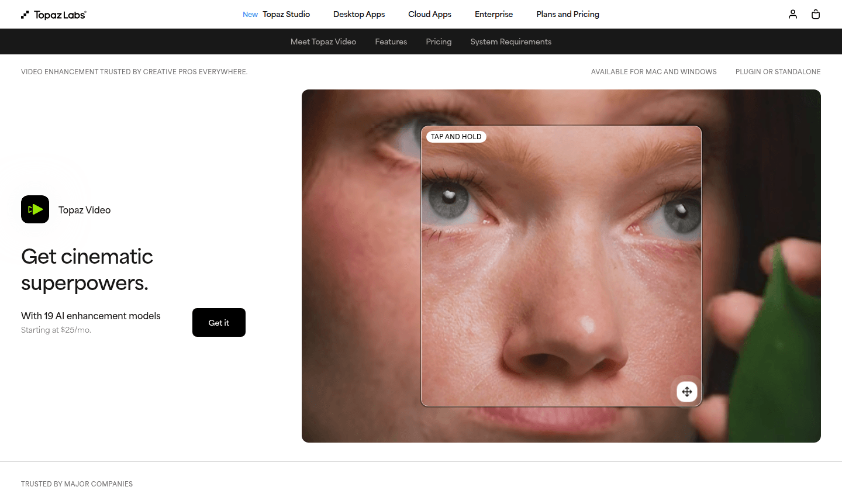
Task: Open the Topaz Studio section
Action: point(286,14)
